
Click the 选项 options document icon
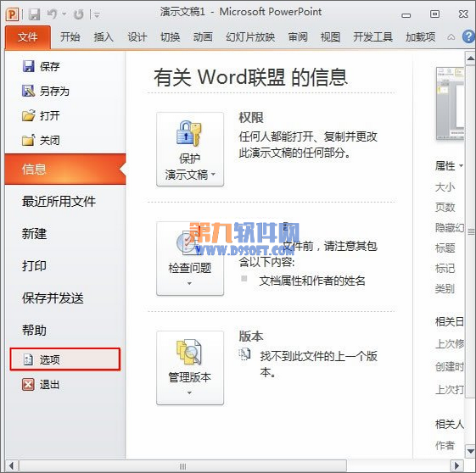(x=28, y=359)
